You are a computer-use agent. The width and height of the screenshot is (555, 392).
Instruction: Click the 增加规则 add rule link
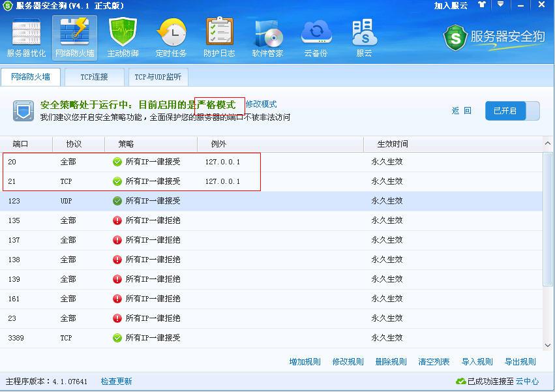(x=305, y=361)
